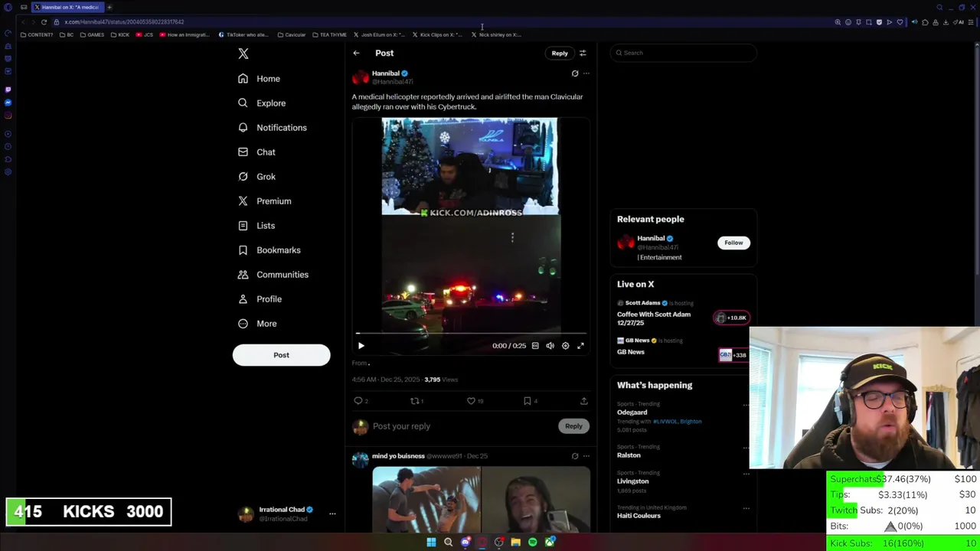Open 'Coffee With Scott Adam' live broadcast
The image size is (980, 551).
654,318
